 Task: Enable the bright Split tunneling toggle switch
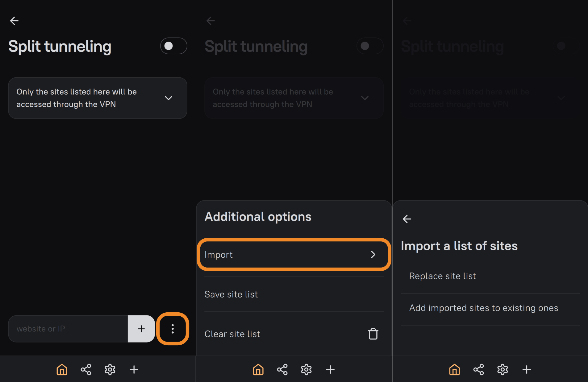click(x=173, y=46)
